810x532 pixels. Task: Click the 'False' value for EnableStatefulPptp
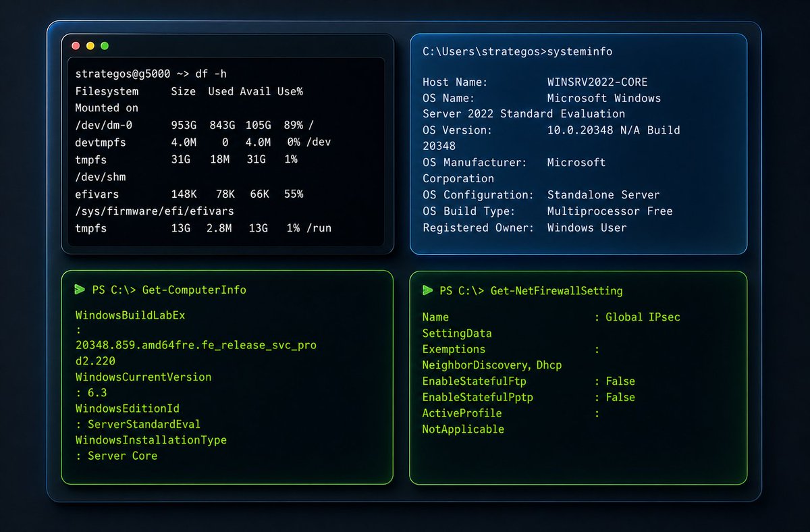click(x=620, y=398)
